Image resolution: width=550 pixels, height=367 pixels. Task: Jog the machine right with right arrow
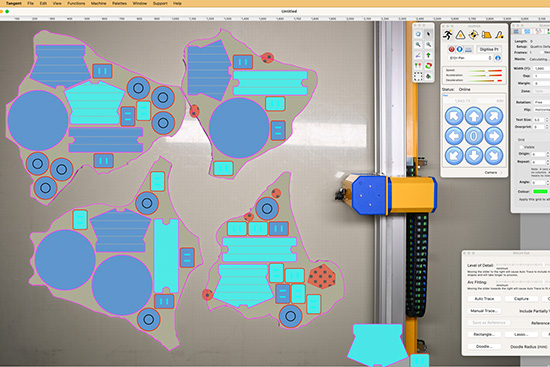494,136
